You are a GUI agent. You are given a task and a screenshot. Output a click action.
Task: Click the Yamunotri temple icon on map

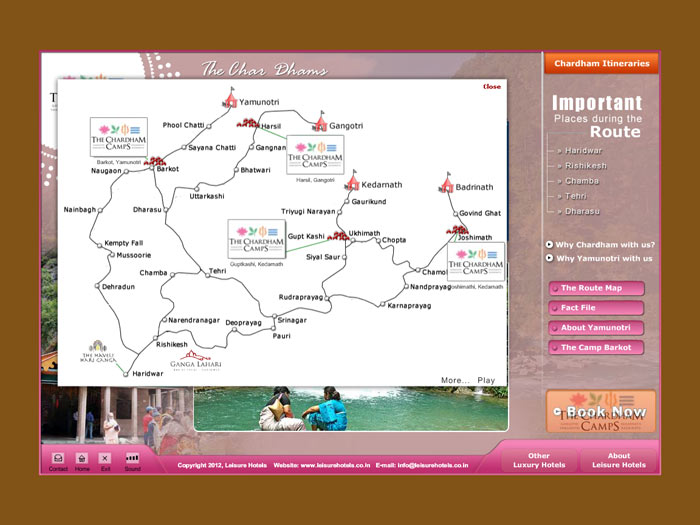click(x=231, y=97)
